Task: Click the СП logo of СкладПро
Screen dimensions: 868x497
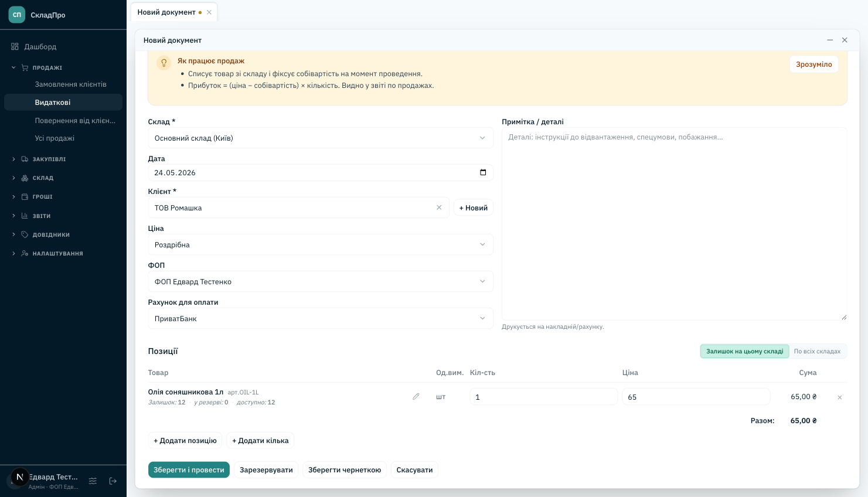Action: point(17,15)
